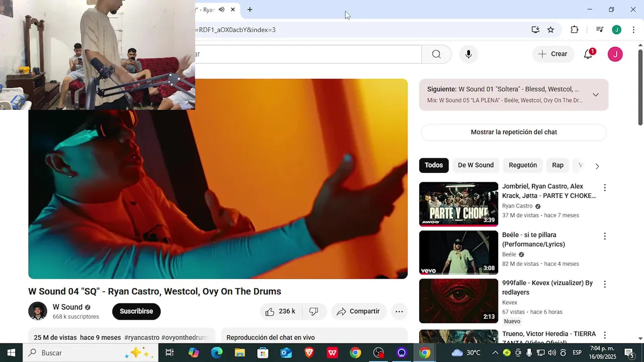Click the install app icon in address bar
This screenshot has height=362, width=644.
(535, 30)
